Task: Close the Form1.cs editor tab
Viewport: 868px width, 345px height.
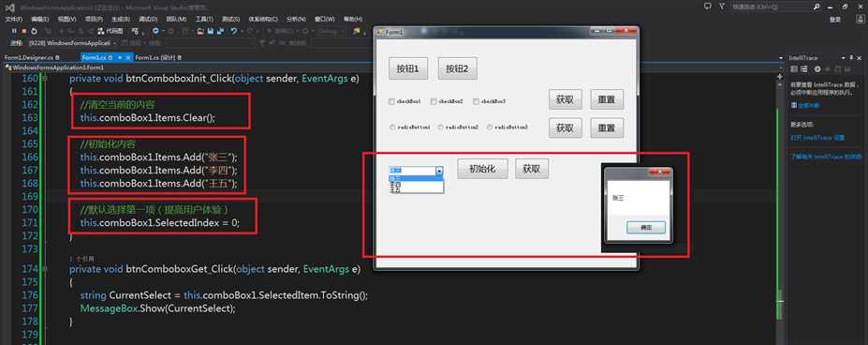Action: pos(128,57)
